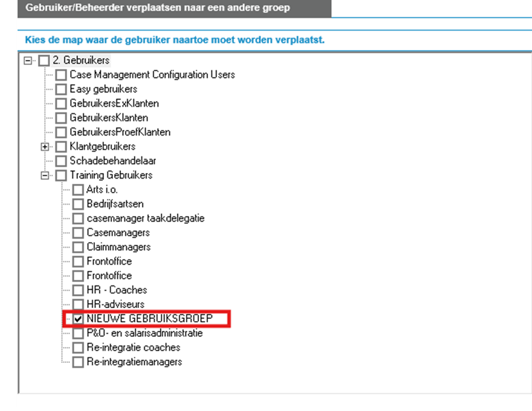
Task: Select the Bedrijfsartsen checkbox
Action: click(x=78, y=204)
